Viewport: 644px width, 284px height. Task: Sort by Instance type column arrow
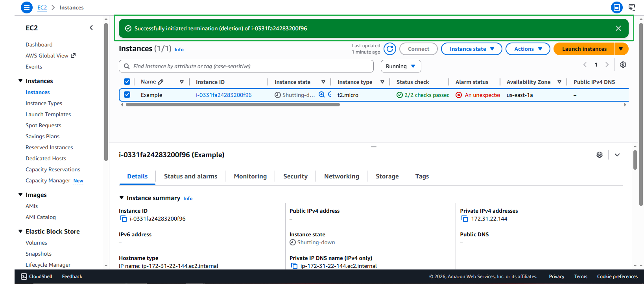click(382, 82)
